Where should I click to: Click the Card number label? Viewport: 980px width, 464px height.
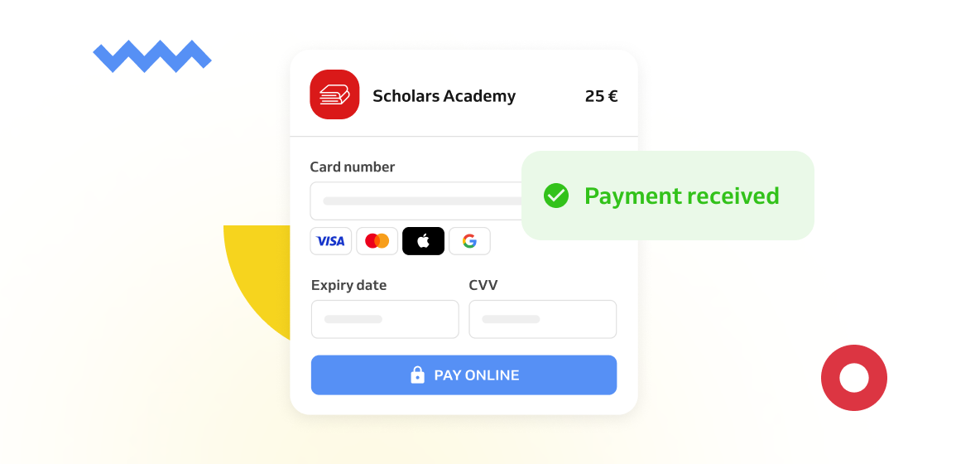tap(353, 167)
